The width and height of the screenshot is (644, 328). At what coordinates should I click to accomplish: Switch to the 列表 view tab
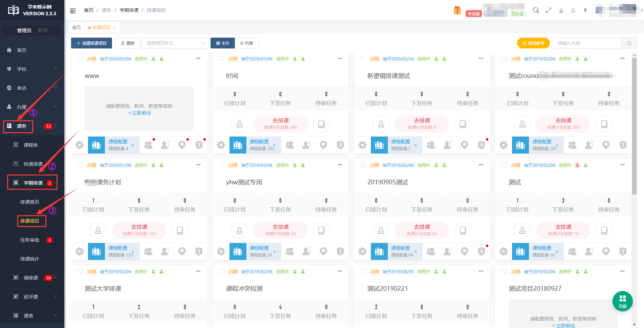pyautogui.click(x=247, y=43)
